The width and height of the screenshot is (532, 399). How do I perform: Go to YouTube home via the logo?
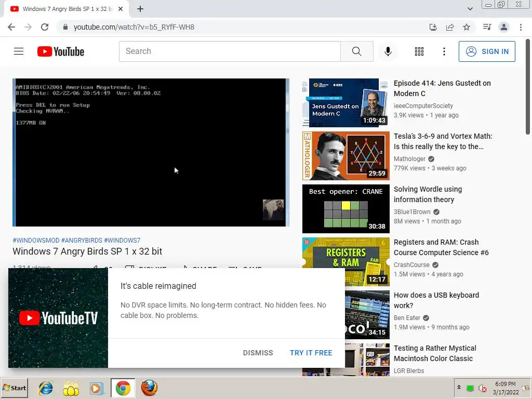[x=61, y=51]
